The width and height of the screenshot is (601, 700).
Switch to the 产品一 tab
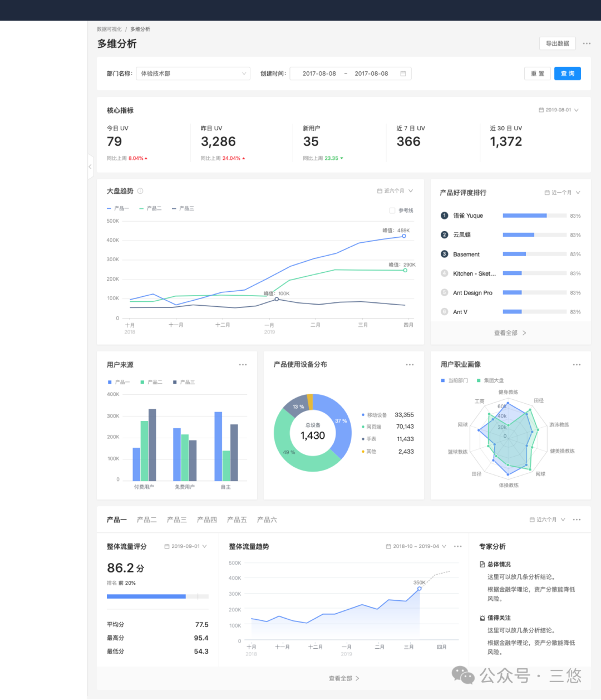(117, 520)
